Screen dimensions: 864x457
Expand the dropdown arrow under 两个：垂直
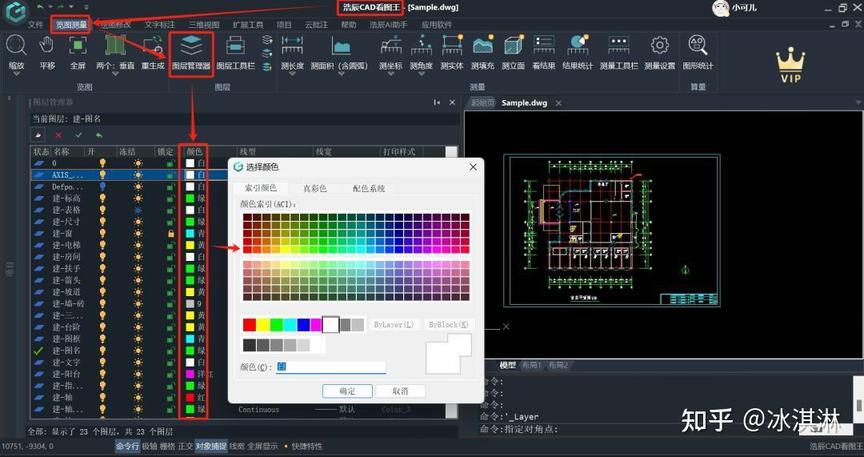[115, 74]
